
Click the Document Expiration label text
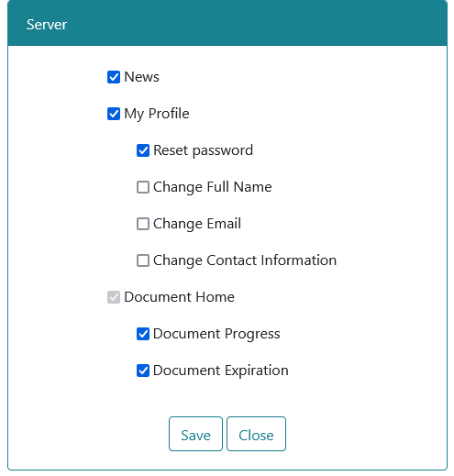point(221,371)
